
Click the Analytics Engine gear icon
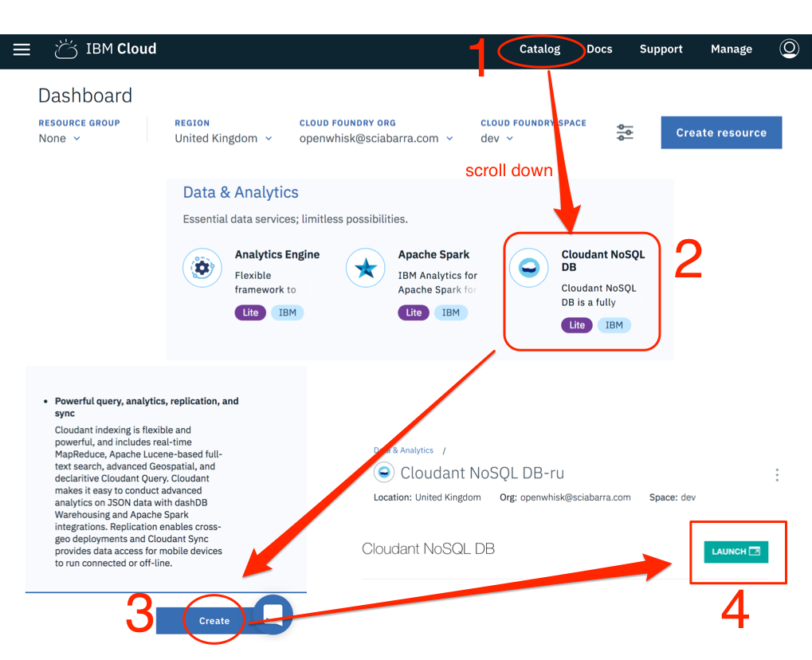coord(202,268)
